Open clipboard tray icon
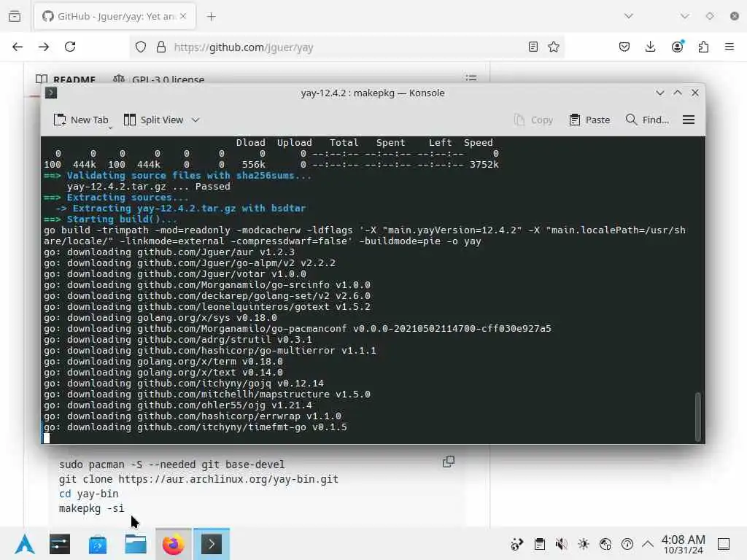Image resolution: width=747 pixels, height=560 pixels. pyautogui.click(x=539, y=544)
